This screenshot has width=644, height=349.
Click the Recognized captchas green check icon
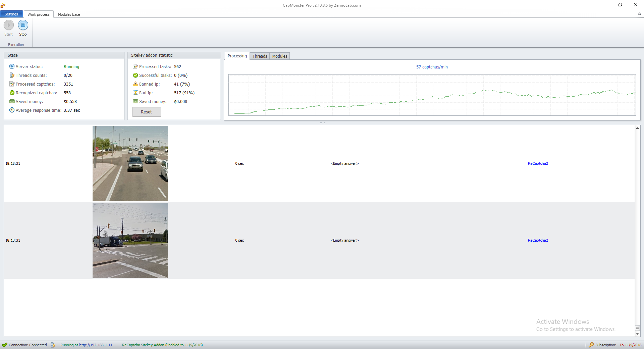[12, 93]
